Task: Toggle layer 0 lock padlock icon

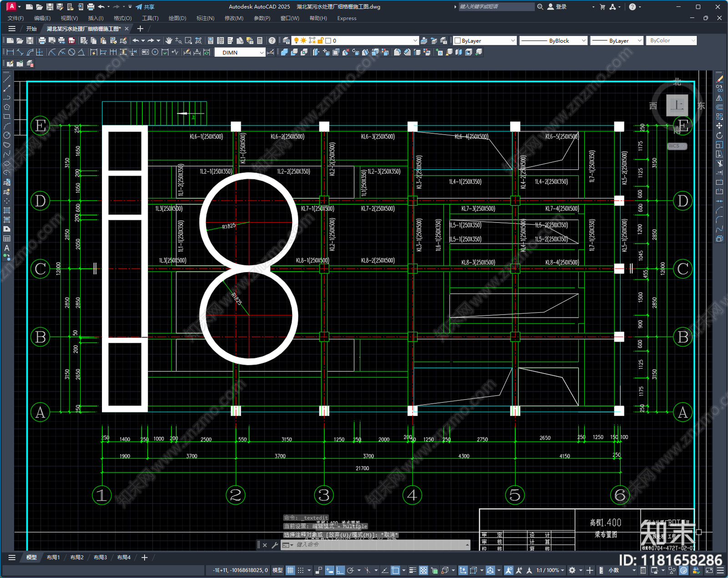Action: [320, 41]
